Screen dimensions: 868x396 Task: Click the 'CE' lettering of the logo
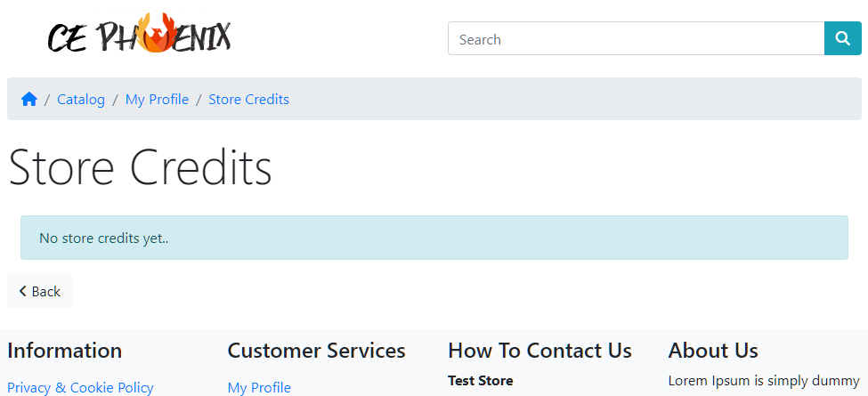pyautogui.click(x=67, y=39)
